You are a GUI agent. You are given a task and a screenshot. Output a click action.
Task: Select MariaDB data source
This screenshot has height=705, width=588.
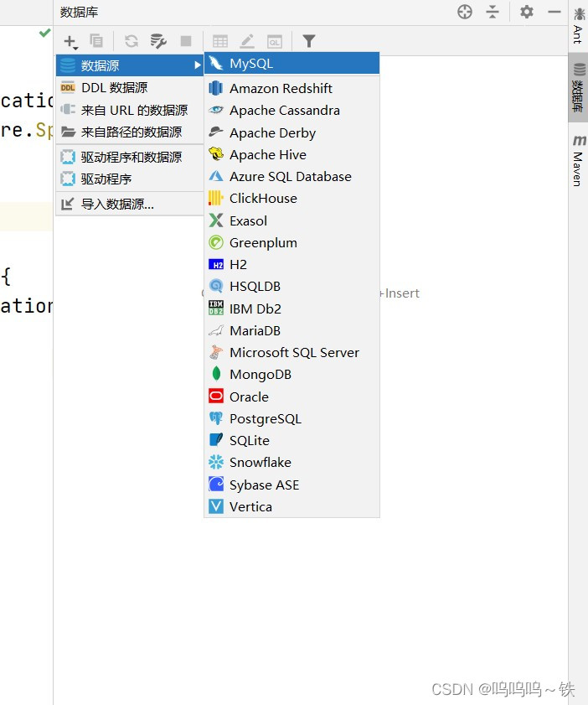(x=292, y=331)
